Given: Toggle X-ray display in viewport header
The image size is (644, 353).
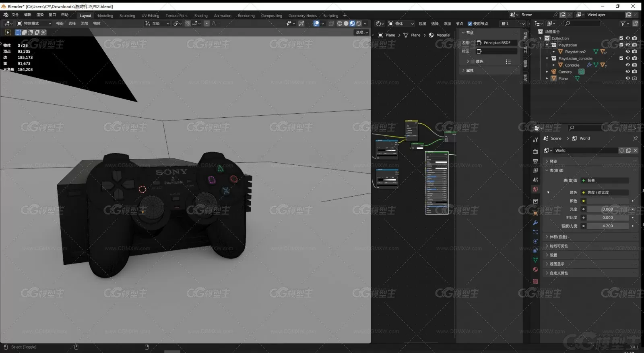Looking at the screenshot, I should click(x=331, y=23).
